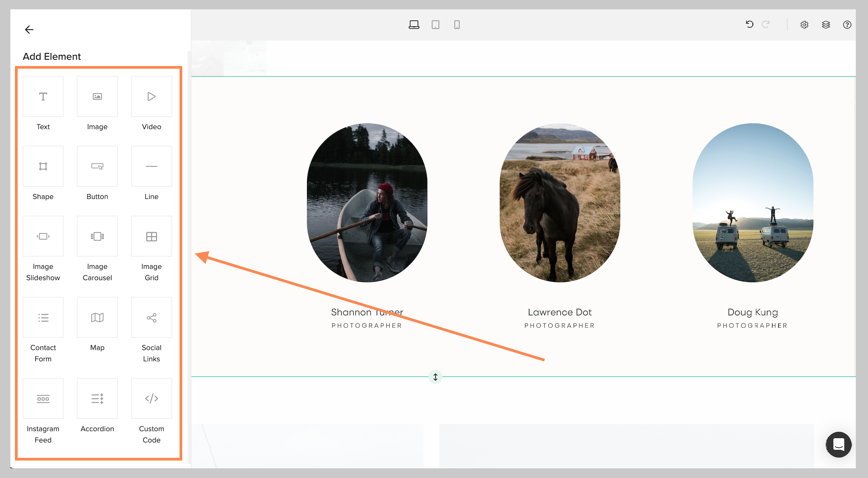Open Add Element panel menu
This screenshot has width=868, height=478.
pyautogui.click(x=51, y=56)
